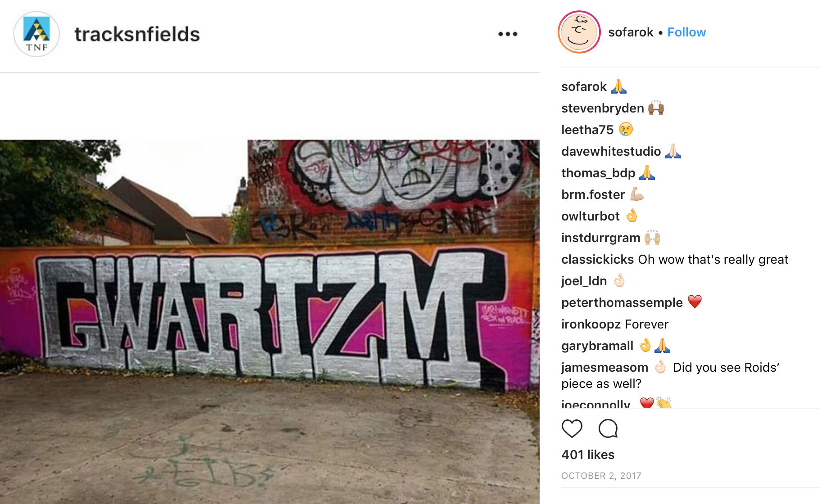
Task: Go to classickicks commenter profile
Action: coord(598,260)
